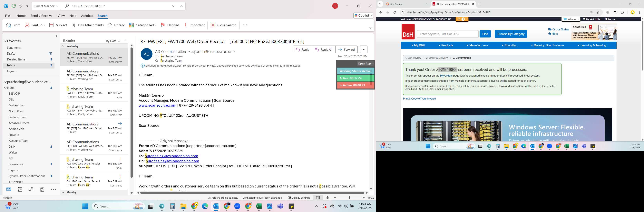
Task: Click the zoom in plus button
Action: click(x=364, y=198)
